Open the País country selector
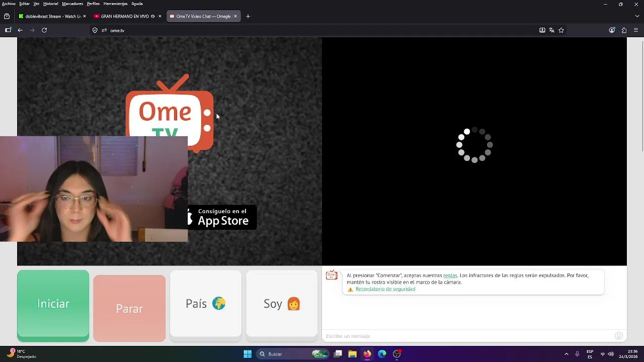 [205, 304]
